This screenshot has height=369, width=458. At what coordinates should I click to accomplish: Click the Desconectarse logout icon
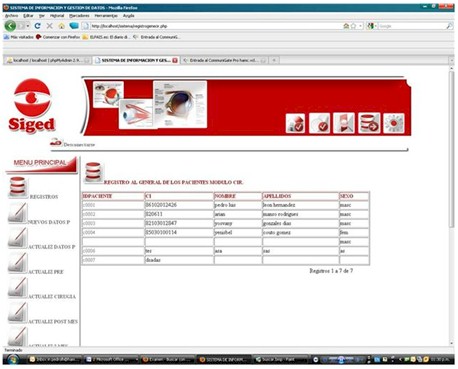pos(56,142)
